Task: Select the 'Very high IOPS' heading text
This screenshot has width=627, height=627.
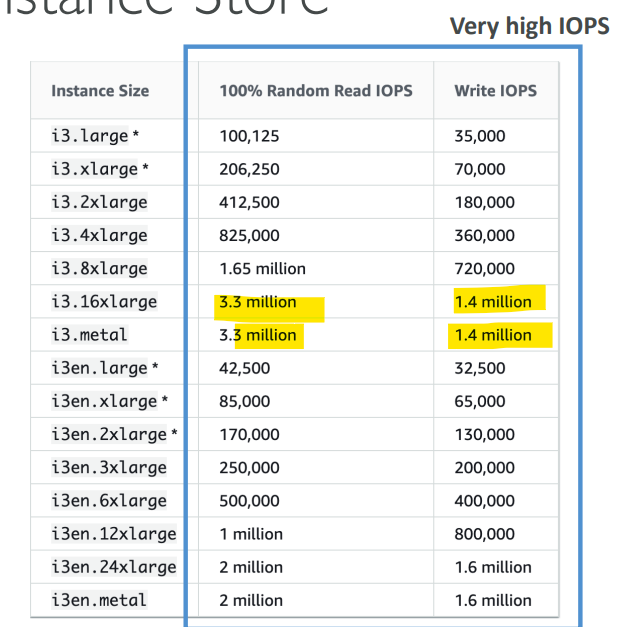Action: [529, 26]
